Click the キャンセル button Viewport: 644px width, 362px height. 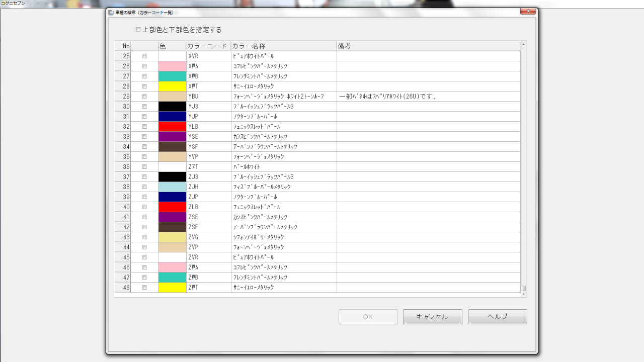point(433,317)
